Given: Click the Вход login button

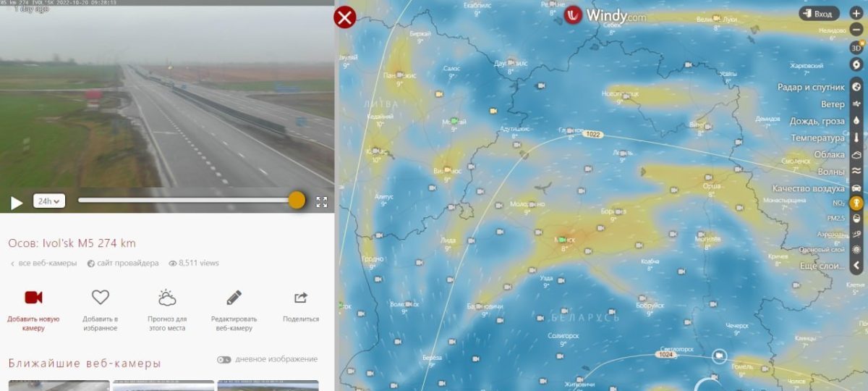Looking at the screenshot, I should (x=820, y=14).
